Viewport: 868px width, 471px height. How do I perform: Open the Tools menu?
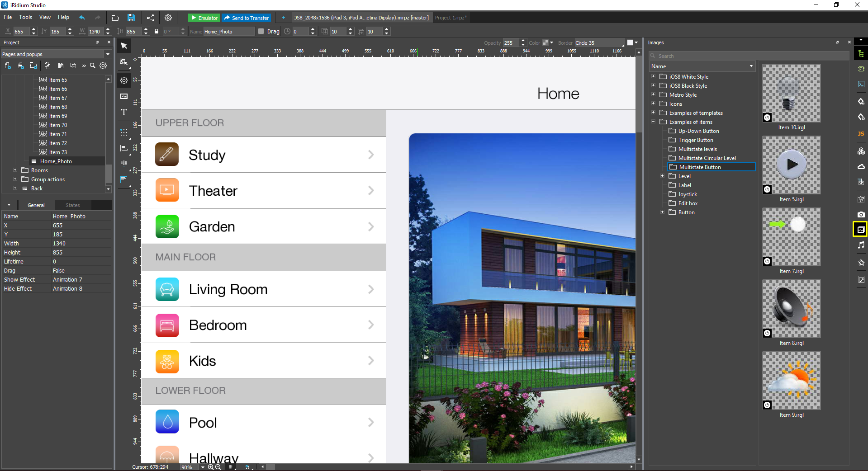coord(25,17)
